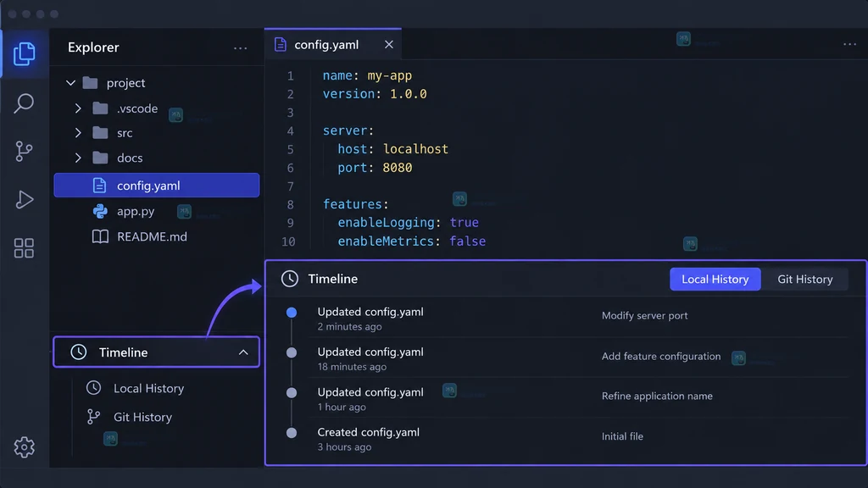
Task: Click marker for Created config.yaml entry
Action: pos(292,433)
